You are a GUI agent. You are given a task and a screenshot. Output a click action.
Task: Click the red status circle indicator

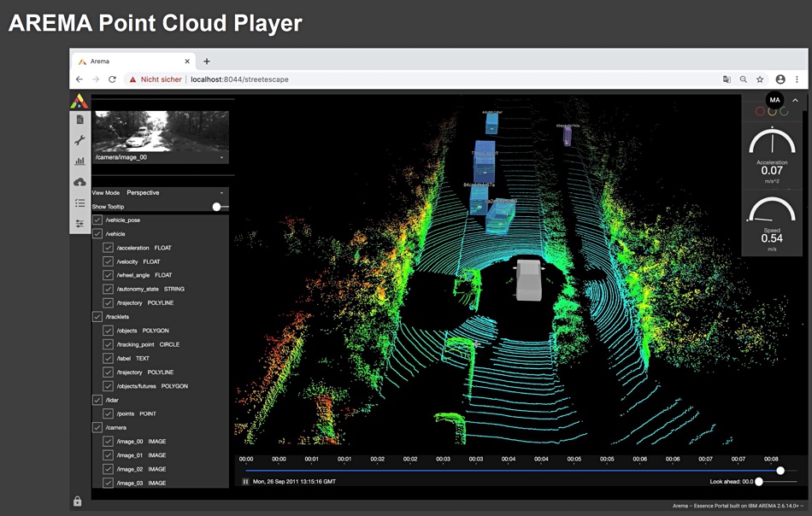pos(760,111)
